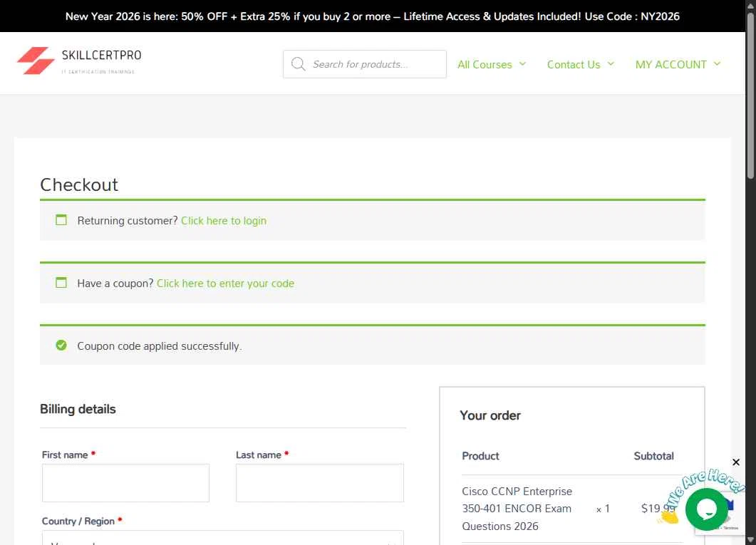The image size is (756, 545).
Task: Click the Billing details heading
Action: (x=78, y=409)
